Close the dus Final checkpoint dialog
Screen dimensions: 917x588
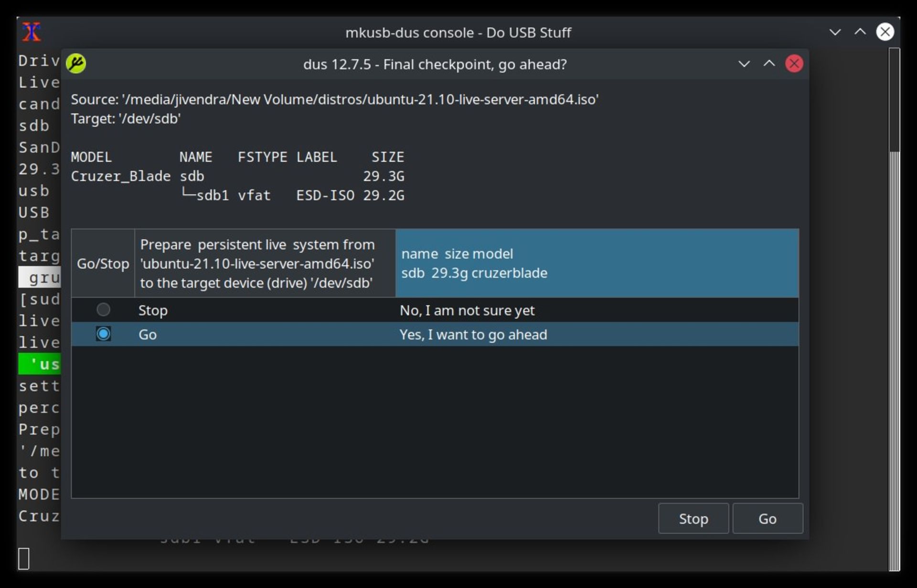pos(794,63)
